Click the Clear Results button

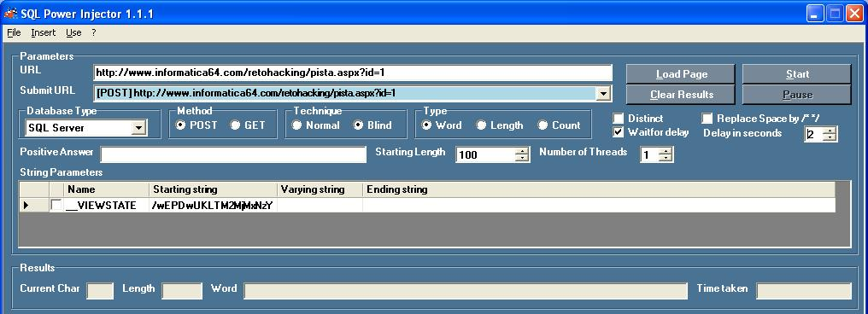pos(680,95)
